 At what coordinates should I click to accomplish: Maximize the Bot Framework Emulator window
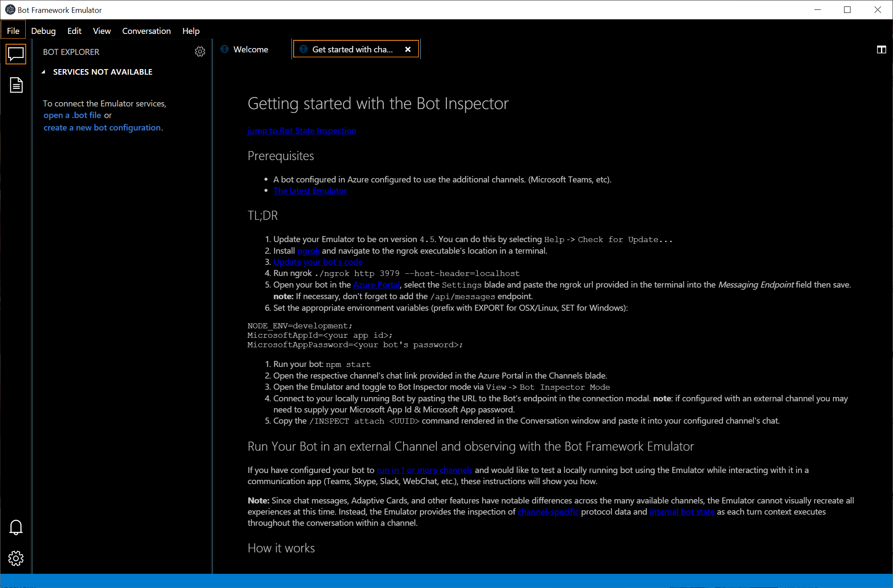847,9
